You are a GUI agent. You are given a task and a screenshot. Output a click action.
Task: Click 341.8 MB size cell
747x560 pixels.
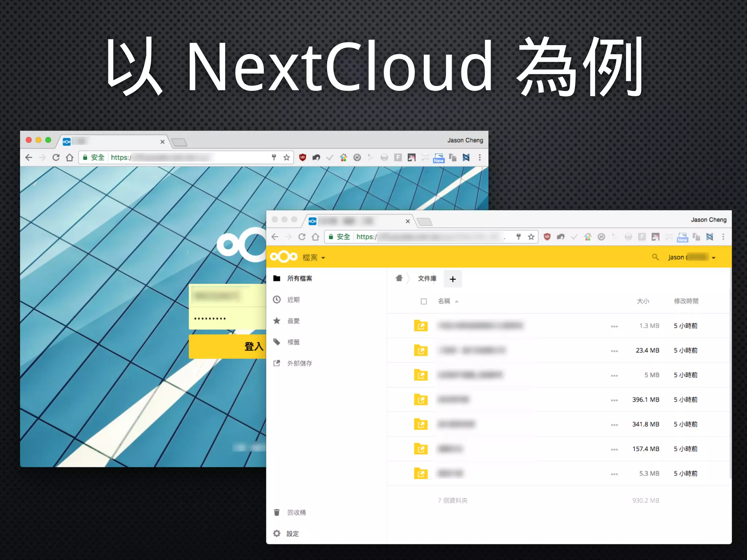646,424
